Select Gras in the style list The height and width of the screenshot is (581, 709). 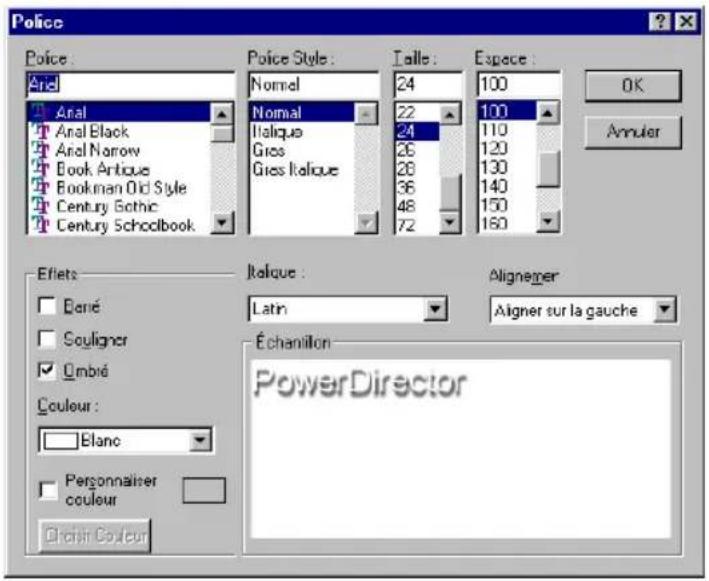[302, 150]
